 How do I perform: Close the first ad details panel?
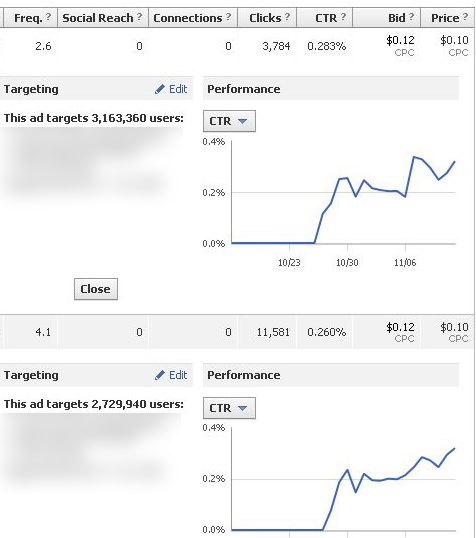pos(96,289)
